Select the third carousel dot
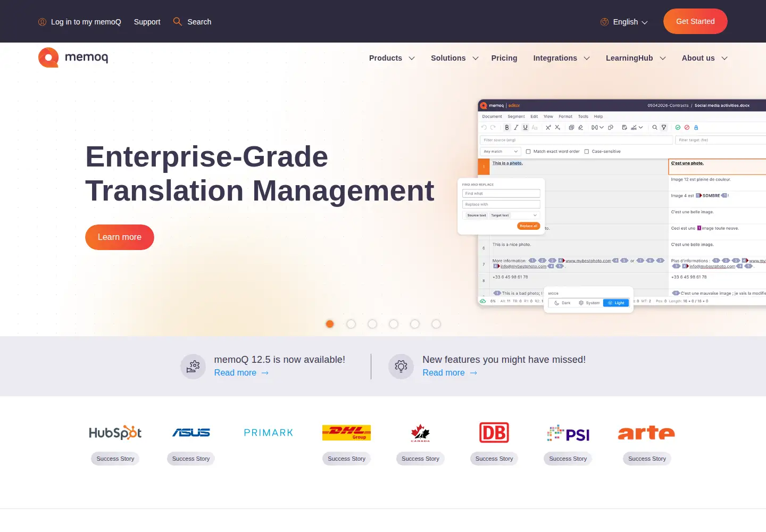The height and width of the screenshot is (532, 766). coord(372,324)
